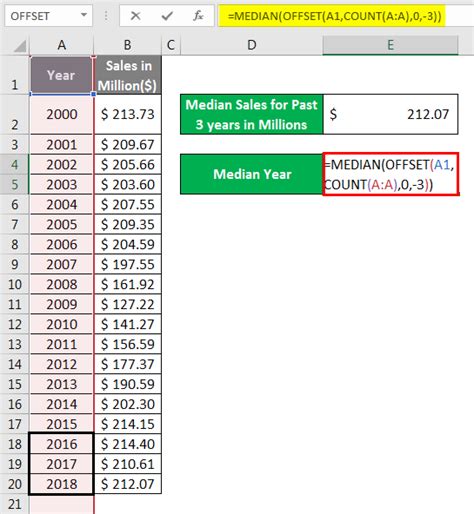Viewport: 474px width, 514px height.
Task: Select cell containing year 2010
Action: pyautogui.click(x=62, y=324)
